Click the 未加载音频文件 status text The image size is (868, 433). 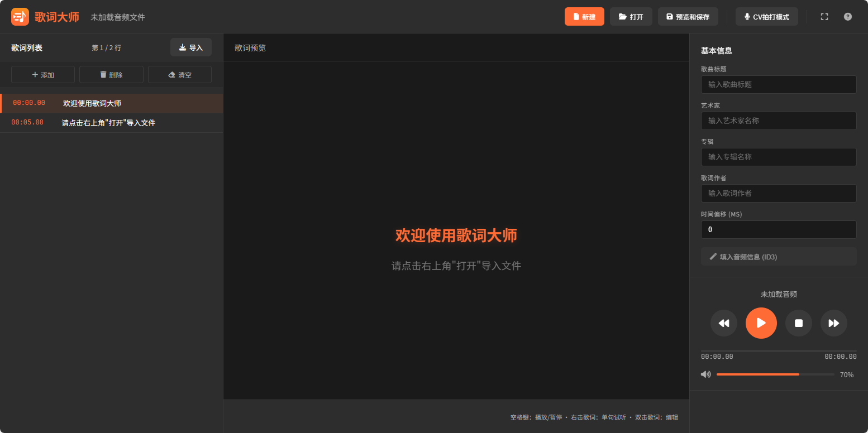(x=118, y=17)
